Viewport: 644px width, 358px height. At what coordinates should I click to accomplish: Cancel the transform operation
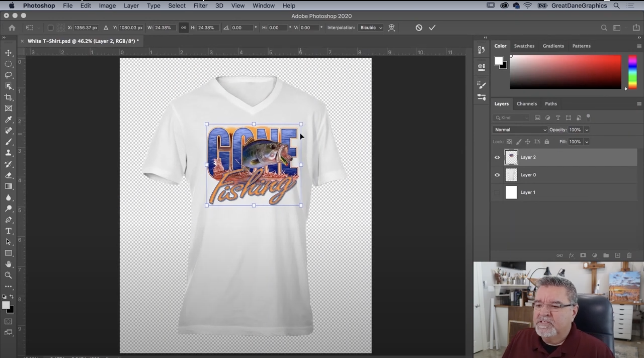419,27
